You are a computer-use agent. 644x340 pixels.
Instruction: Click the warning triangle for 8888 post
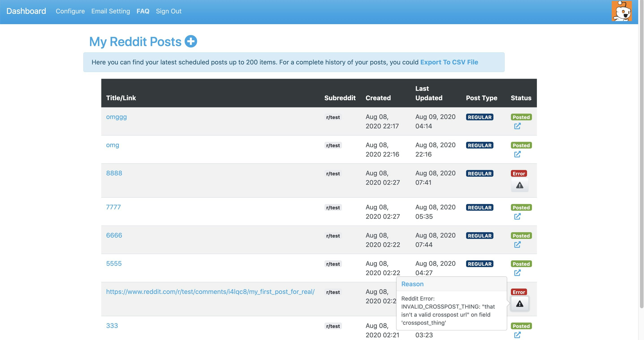click(x=519, y=185)
